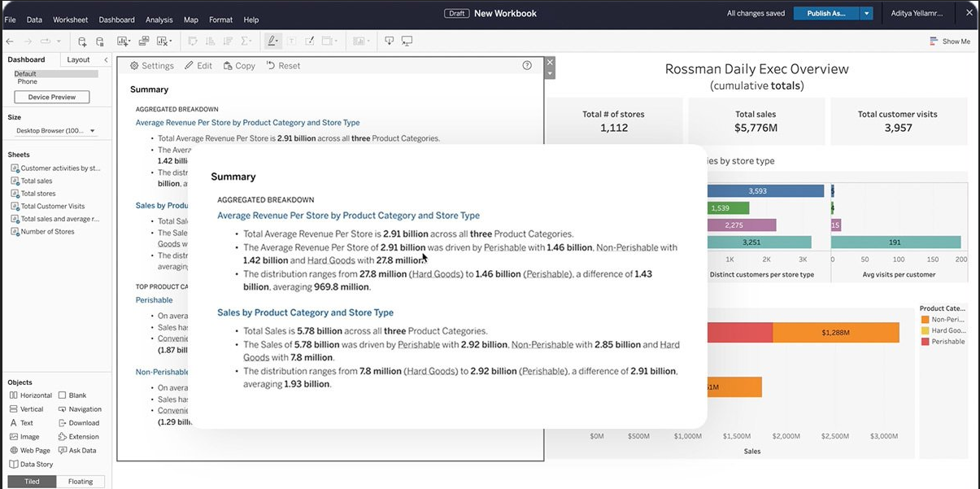Image resolution: width=980 pixels, height=489 pixels.
Task: Click the data story help question-mark
Action: [527, 66]
